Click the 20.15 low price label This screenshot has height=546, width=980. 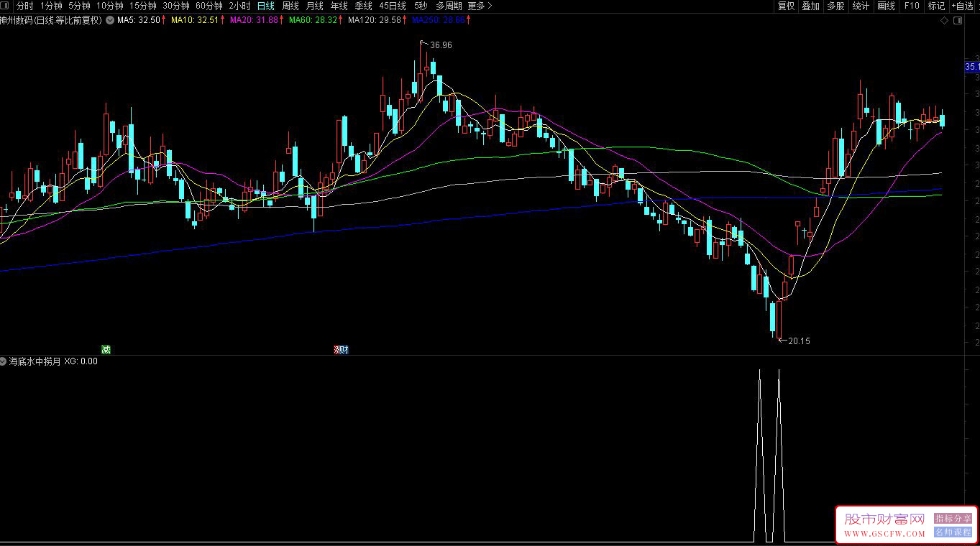point(799,341)
